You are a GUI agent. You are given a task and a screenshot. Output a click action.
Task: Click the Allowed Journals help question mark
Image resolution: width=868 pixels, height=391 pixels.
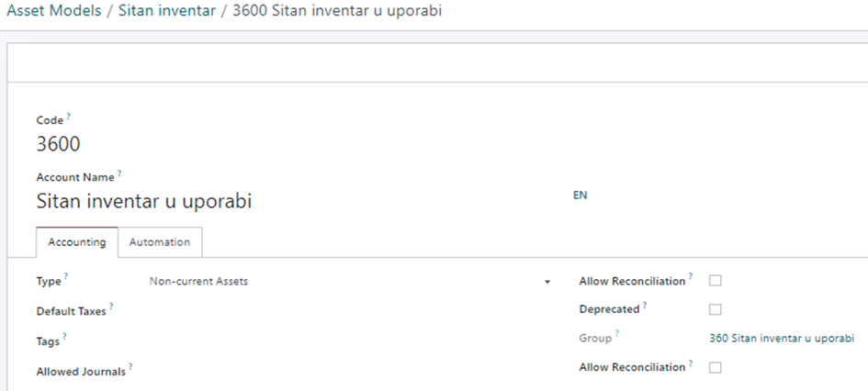(131, 367)
